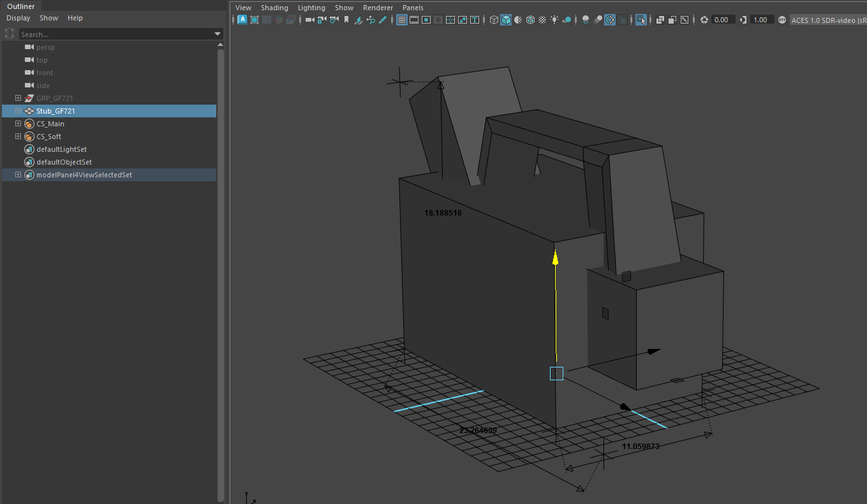This screenshot has width=867, height=504.
Task: Toggle the Film Gate display
Action: click(414, 20)
